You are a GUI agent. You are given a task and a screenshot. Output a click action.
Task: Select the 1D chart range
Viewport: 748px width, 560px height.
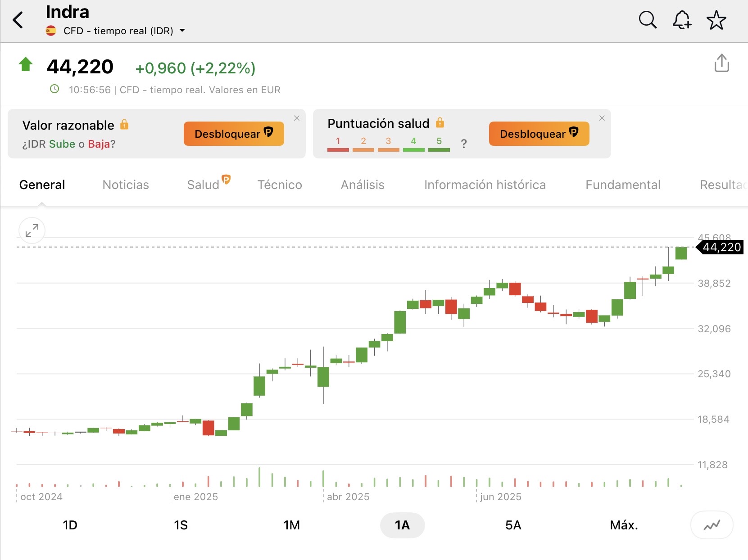[x=70, y=525]
